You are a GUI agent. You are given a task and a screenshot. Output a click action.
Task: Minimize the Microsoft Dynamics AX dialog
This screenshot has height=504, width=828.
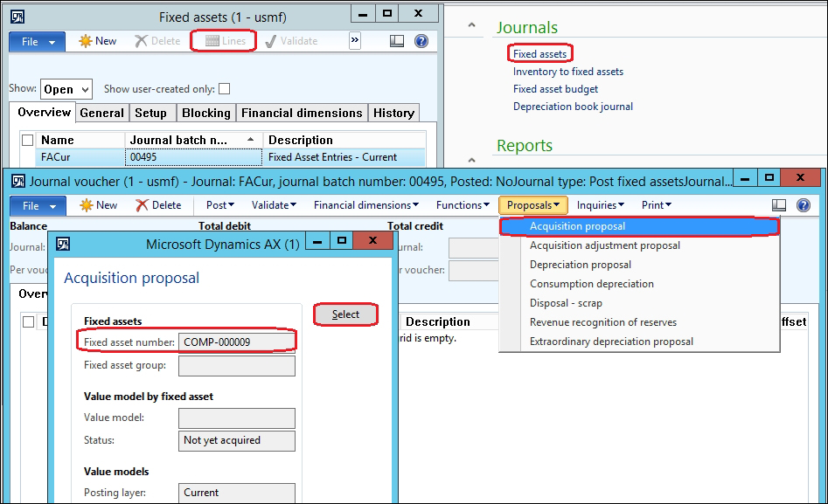pyautogui.click(x=317, y=242)
